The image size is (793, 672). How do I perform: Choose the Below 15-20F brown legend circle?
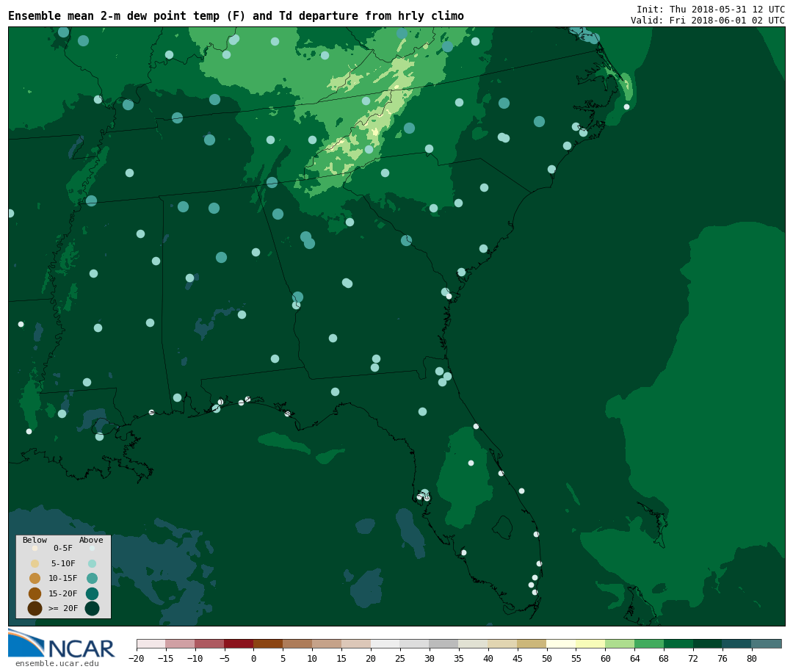coord(35,593)
